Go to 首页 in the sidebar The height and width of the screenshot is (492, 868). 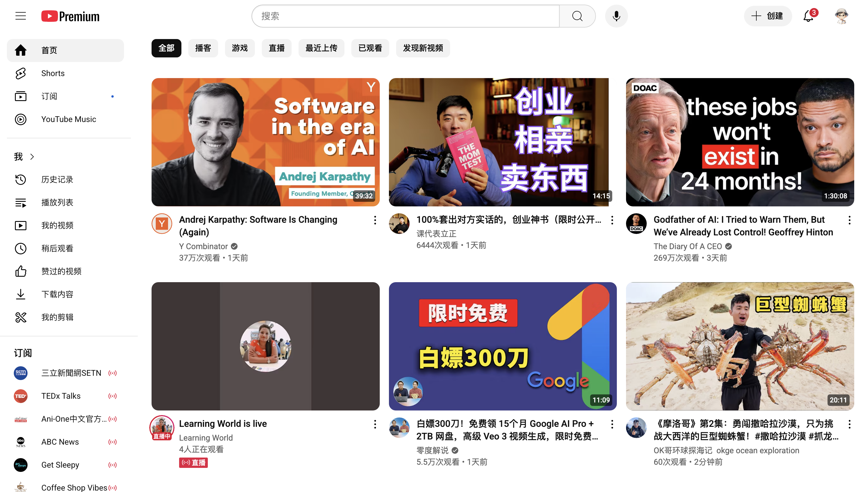[x=65, y=50]
